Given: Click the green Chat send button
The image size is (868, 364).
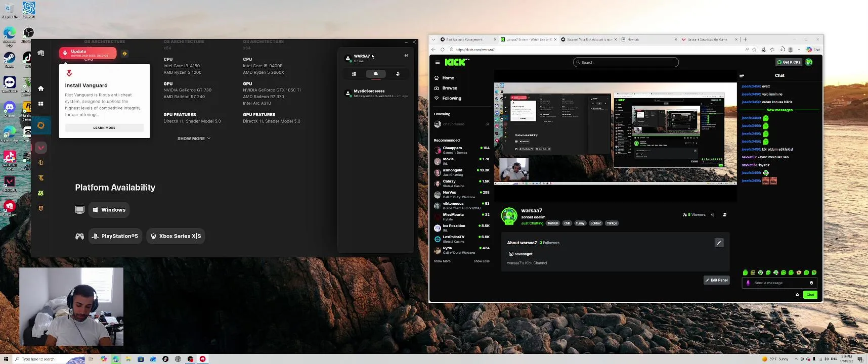Looking at the screenshot, I should coord(810,295).
